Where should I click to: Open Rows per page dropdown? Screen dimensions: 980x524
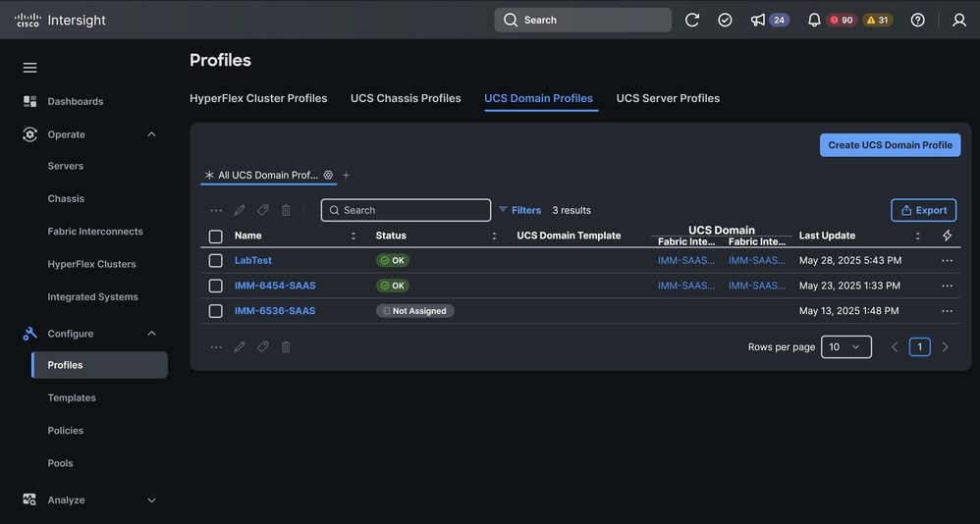click(x=846, y=346)
